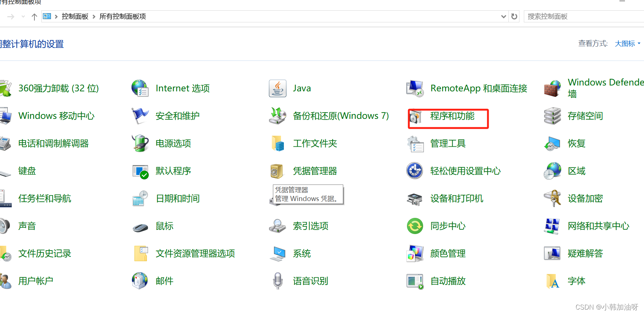
Task: Click the address bar computer icon
Action: (x=47, y=16)
